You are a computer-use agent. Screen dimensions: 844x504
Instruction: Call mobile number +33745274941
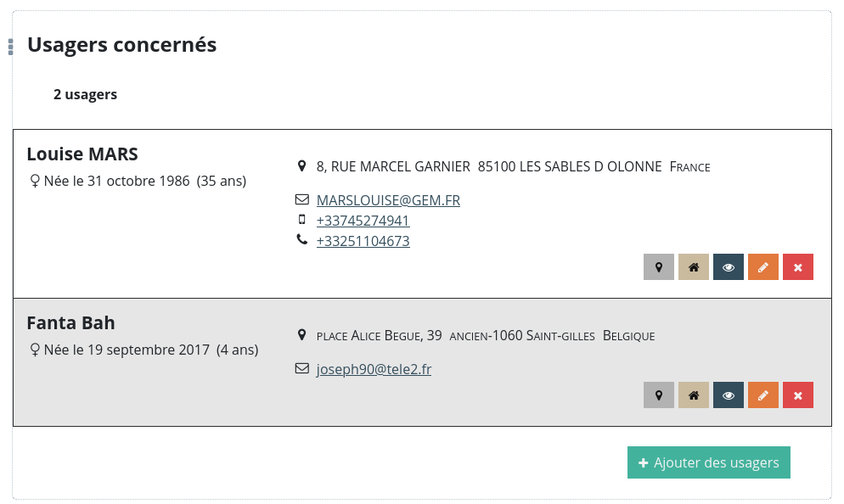pyautogui.click(x=363, y=221)
